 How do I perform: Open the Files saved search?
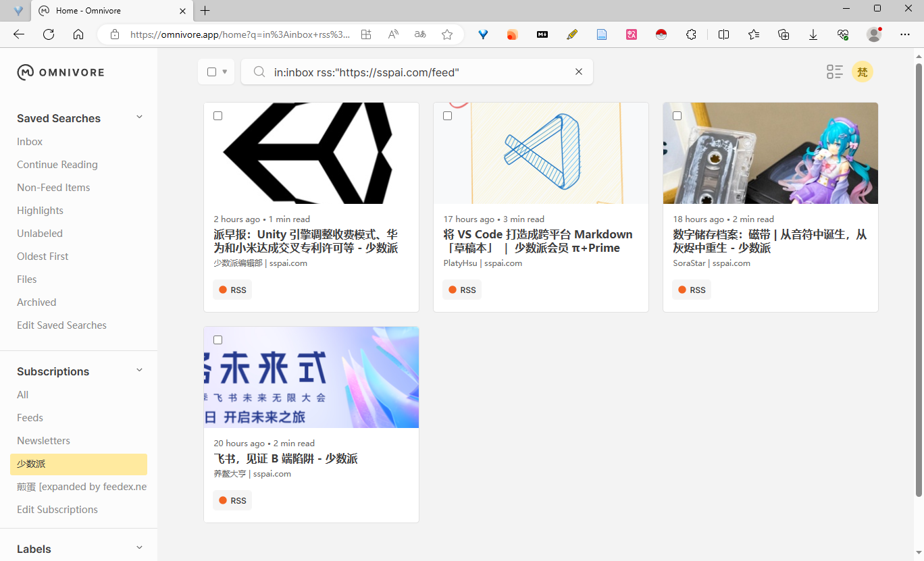(27, 279)
